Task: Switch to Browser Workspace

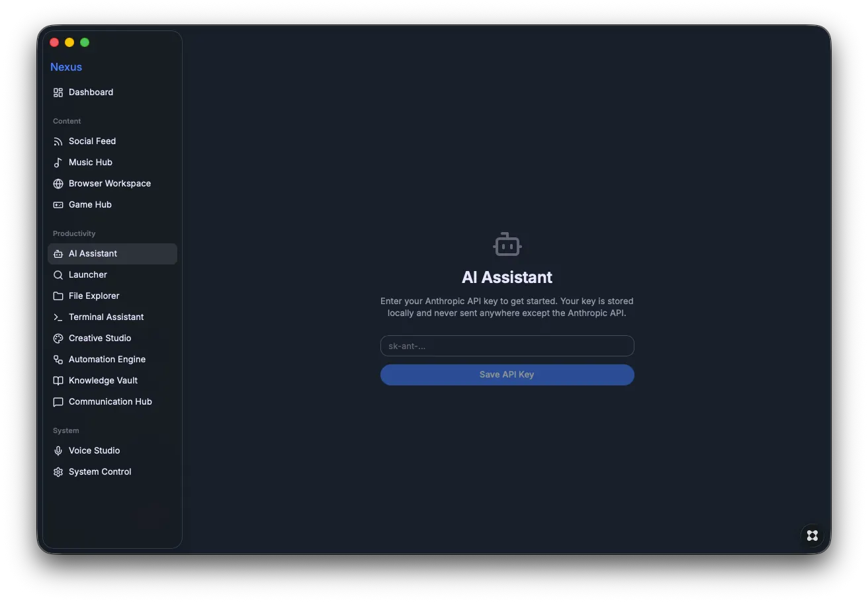Action: pyautogui.click(x=112, y=184)
